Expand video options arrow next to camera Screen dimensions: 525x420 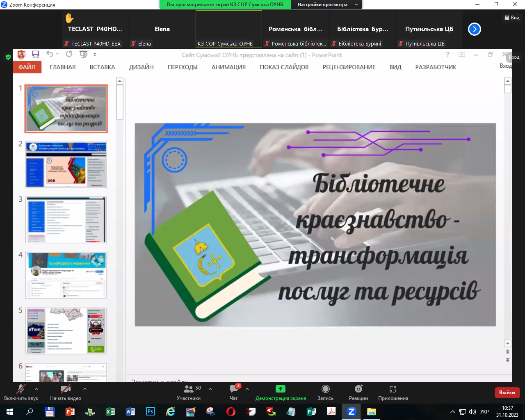(85, 389)
